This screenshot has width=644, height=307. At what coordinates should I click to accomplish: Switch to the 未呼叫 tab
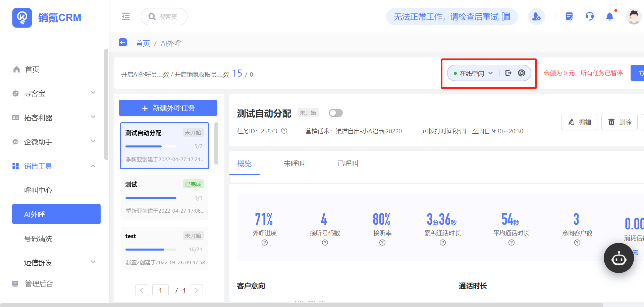click(294, 164)
